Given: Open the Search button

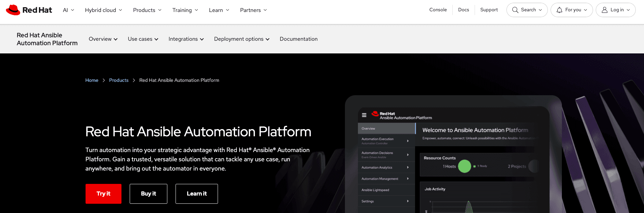Looking at the screenshot, I should pos(527,10).
